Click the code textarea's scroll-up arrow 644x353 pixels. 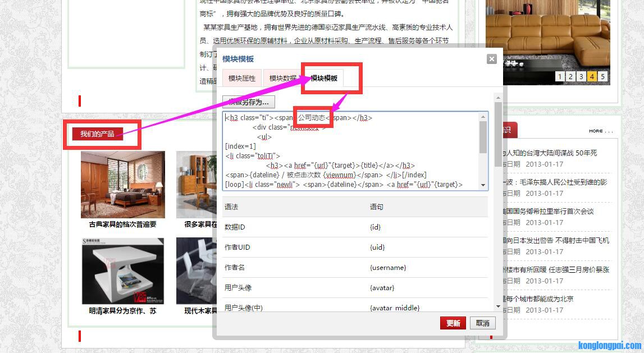tap(483, 117)
